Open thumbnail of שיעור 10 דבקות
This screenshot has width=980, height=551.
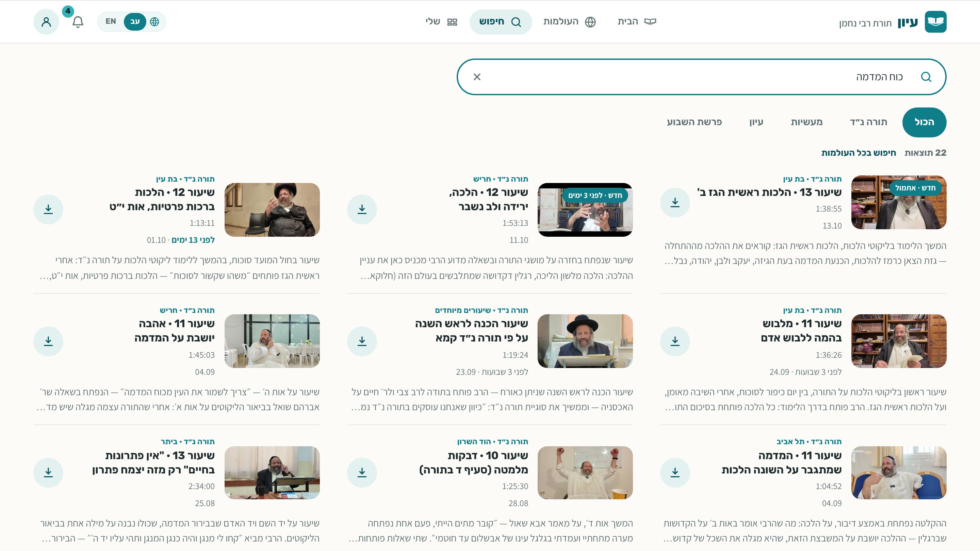[x=585, y=473]
